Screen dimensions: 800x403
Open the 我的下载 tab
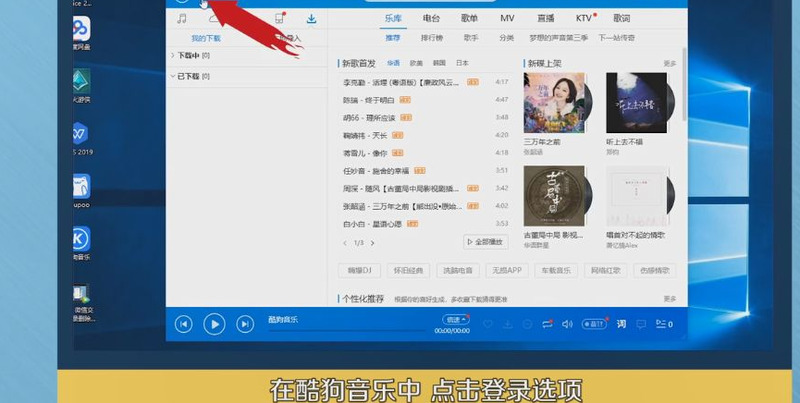coord(206,38)
